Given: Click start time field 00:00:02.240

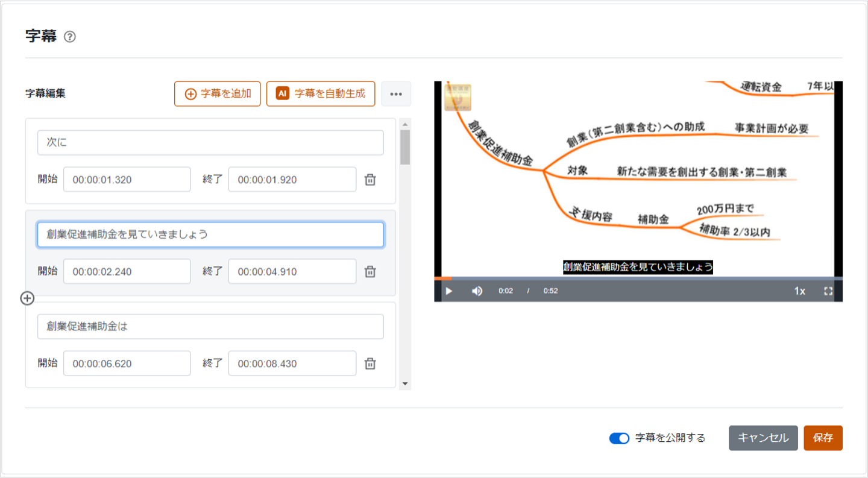Looking at the screenshot, I should coord(127,271).
